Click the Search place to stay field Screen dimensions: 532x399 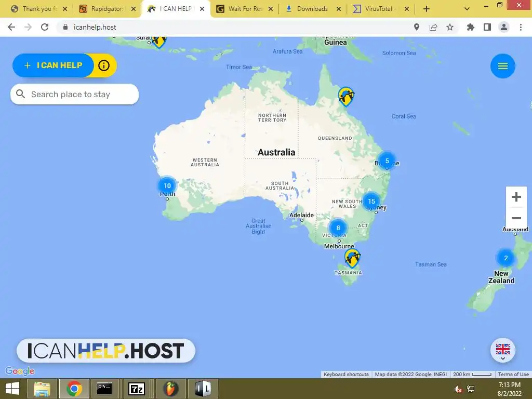coord(75,95)
